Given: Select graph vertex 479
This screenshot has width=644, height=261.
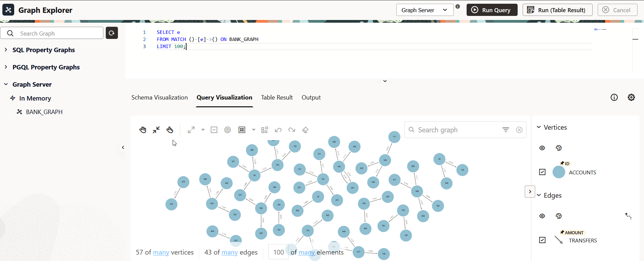Looking at the screenshot, I should (x=183, y=182).
